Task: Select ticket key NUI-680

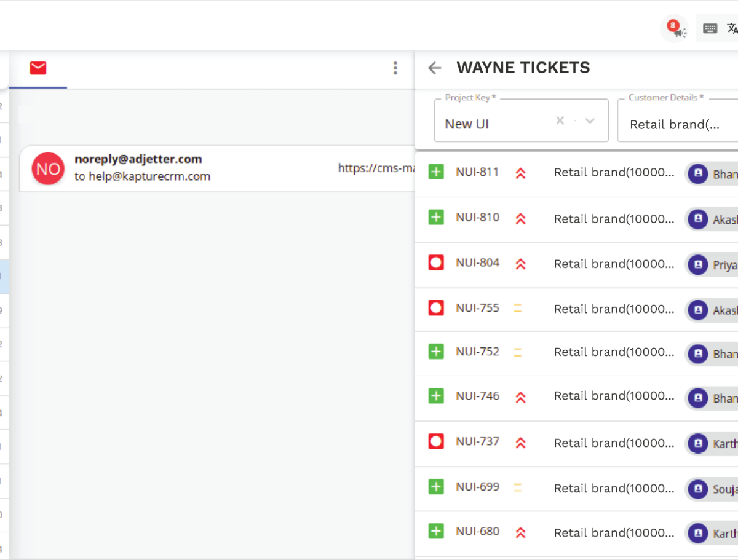Action: pos(477,531)
